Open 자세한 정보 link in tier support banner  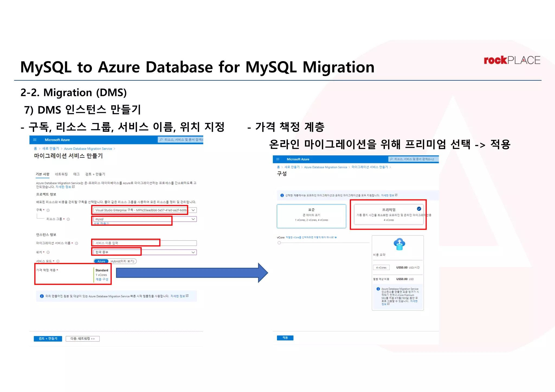[x=389, y=195]
